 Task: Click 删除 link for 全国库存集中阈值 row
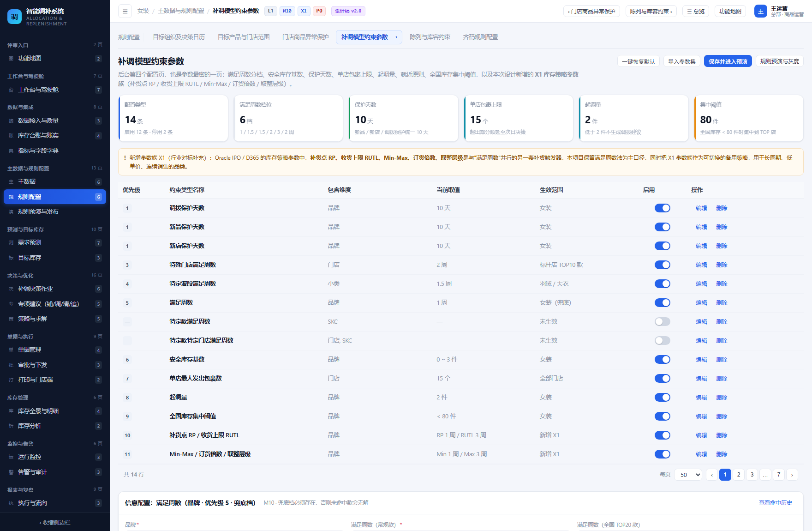(722, 416)
